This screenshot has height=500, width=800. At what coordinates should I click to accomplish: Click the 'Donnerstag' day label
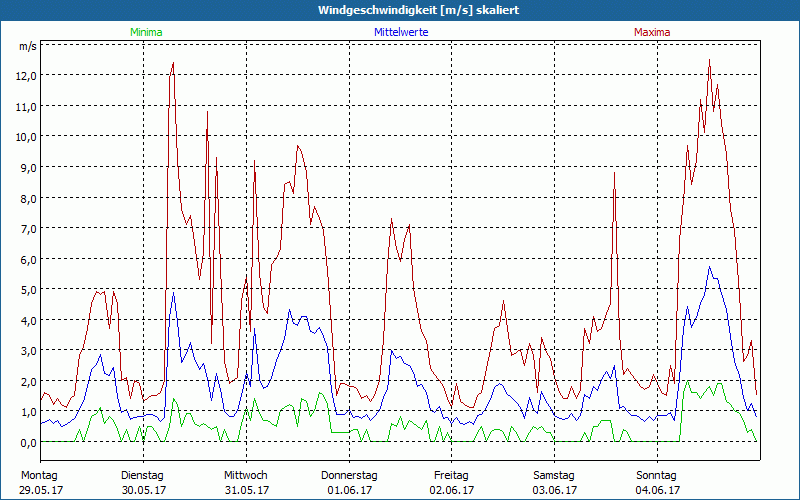pos(349,476)
